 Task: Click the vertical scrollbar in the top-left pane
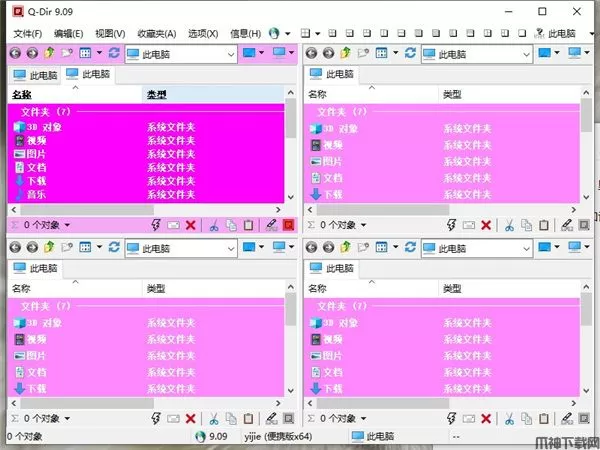(x=290, y=119)
